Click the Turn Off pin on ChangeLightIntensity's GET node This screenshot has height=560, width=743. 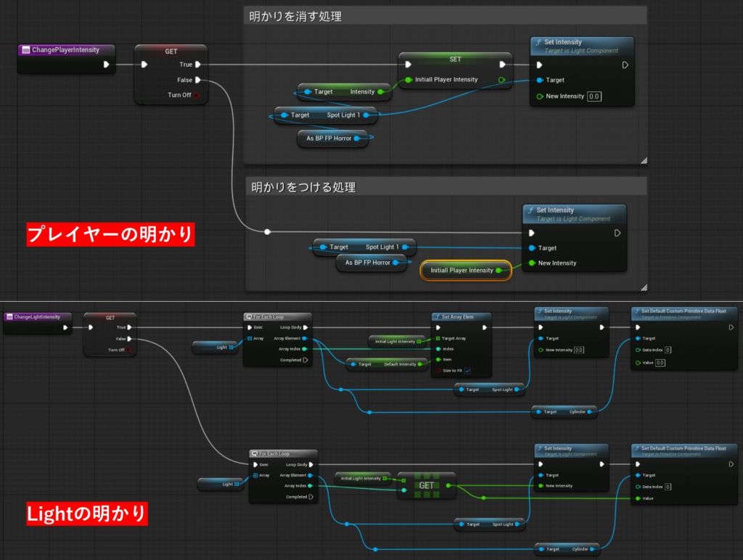tap(128, 350)
